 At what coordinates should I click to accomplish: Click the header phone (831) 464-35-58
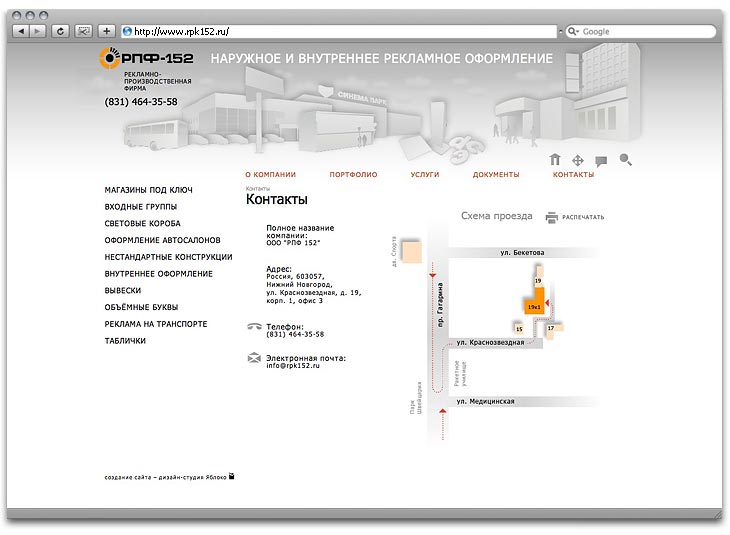pyautogui.click(x=141, y=102)
